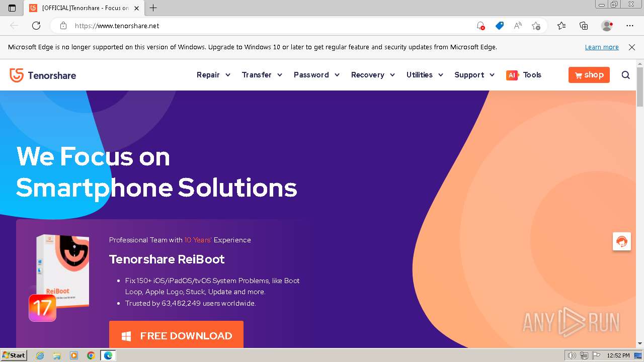644x362 pixels.
Task: Dismiss the Edge unsupported notification bar
Action: click(632, 47)
